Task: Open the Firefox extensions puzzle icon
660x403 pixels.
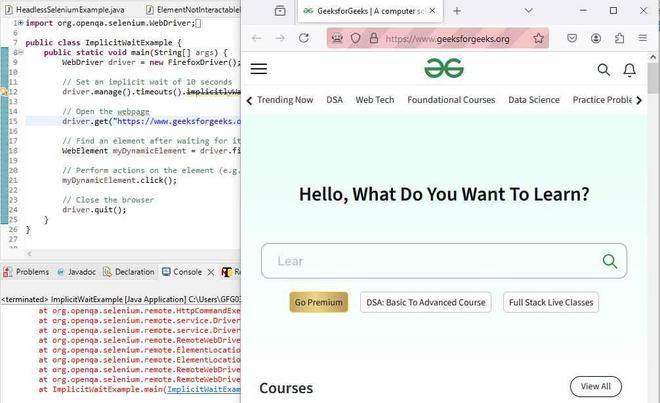Action: (619, 38)
